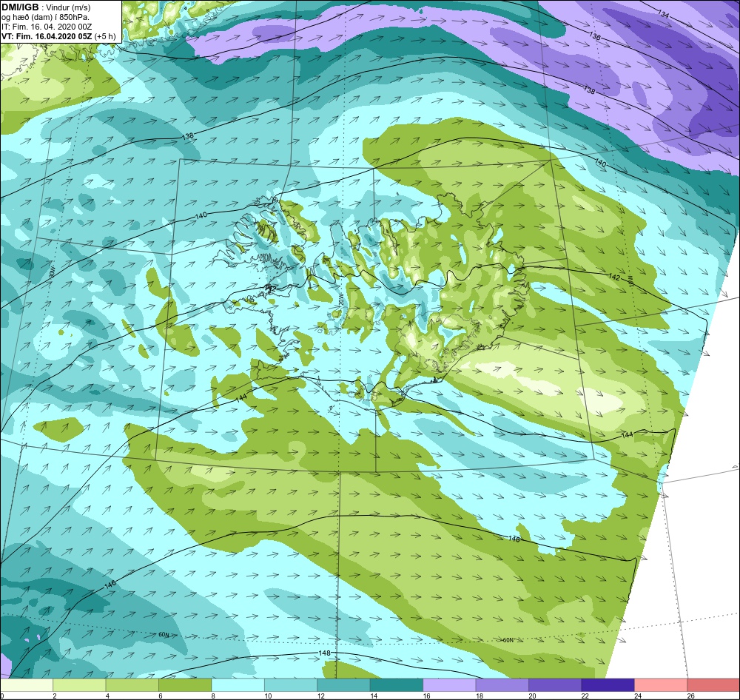Click legend scale number '16'

[426, 696]
